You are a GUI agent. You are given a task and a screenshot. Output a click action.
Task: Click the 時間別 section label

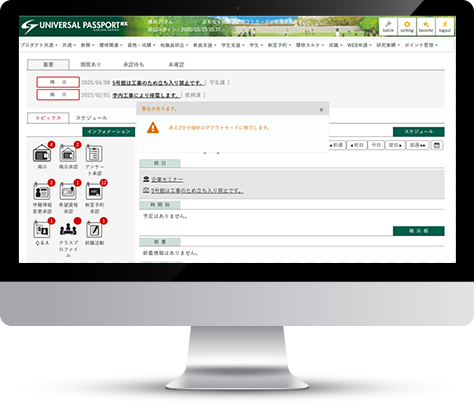[x=160, y=205]
